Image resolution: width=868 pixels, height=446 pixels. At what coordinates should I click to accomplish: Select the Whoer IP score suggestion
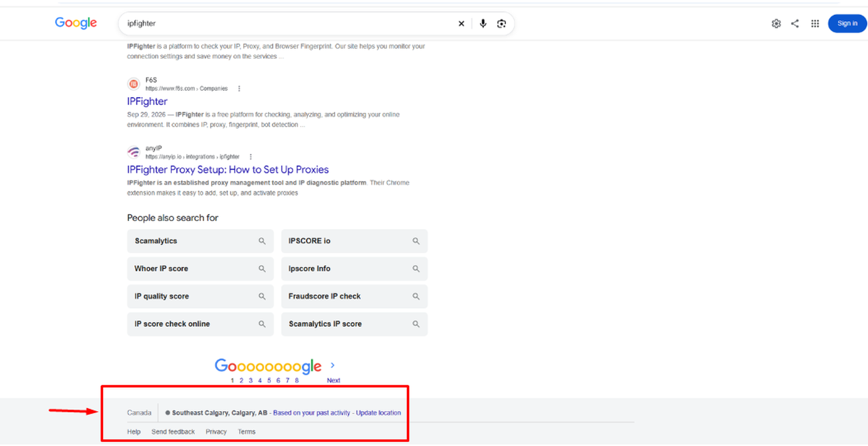point(200,269)
